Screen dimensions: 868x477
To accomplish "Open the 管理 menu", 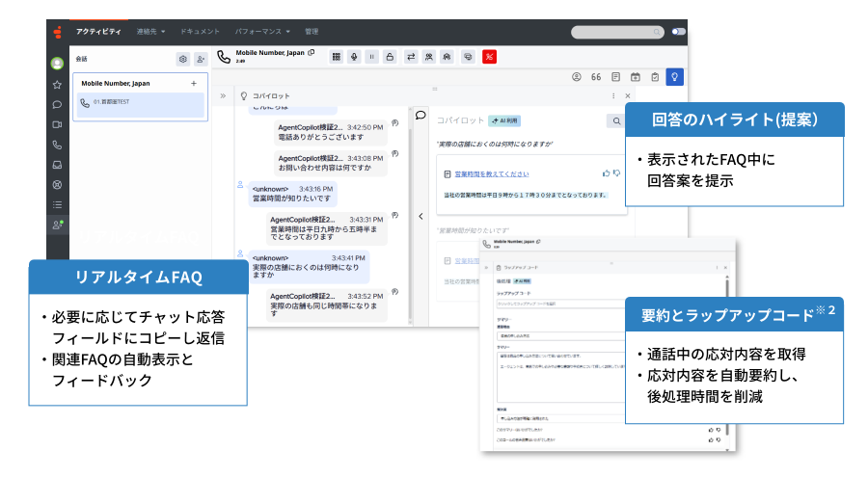I will pos(312,32).
